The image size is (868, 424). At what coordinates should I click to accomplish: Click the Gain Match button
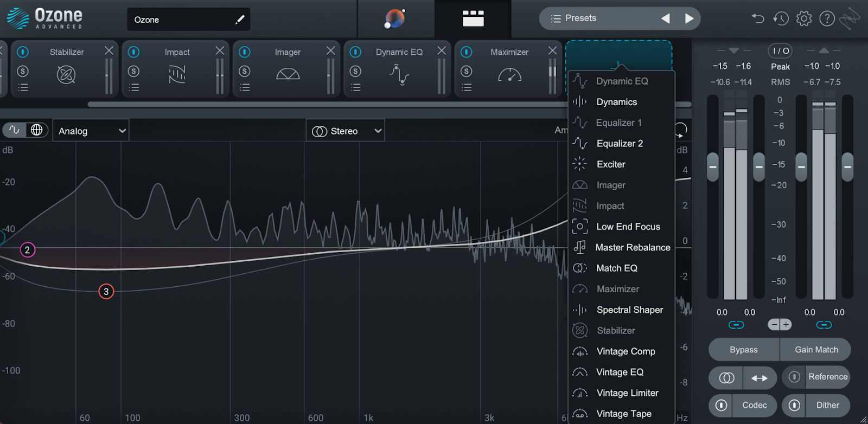coord(816,350)
